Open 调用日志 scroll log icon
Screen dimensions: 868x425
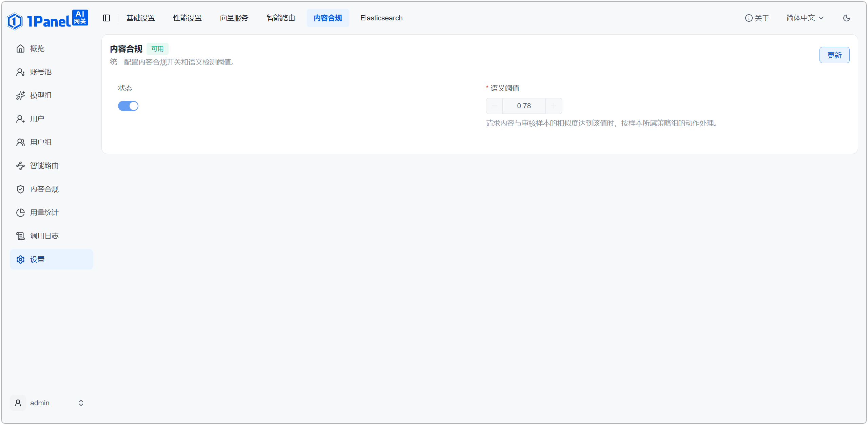(20, 236)
